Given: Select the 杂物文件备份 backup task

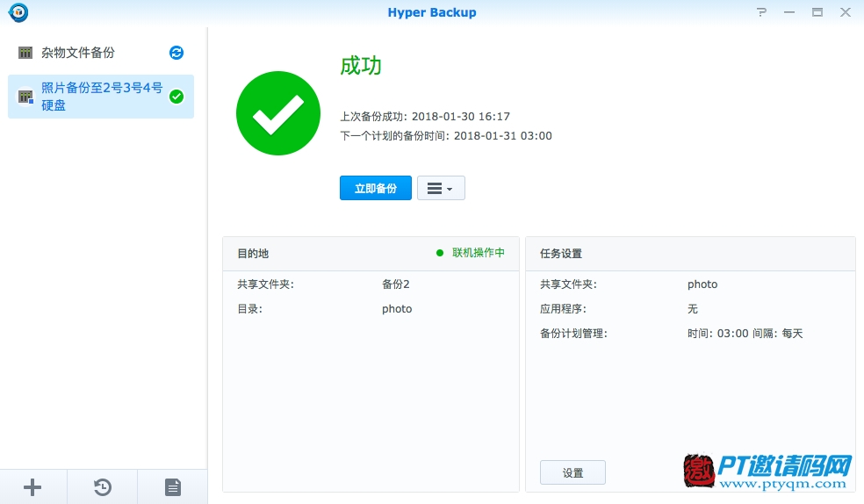Looking at the screenshot, I should [100, 53].
